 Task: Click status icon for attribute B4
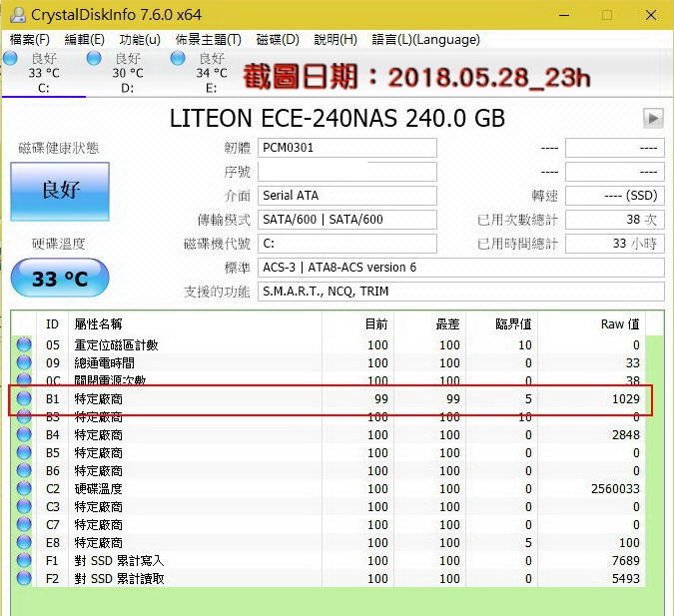24,434
